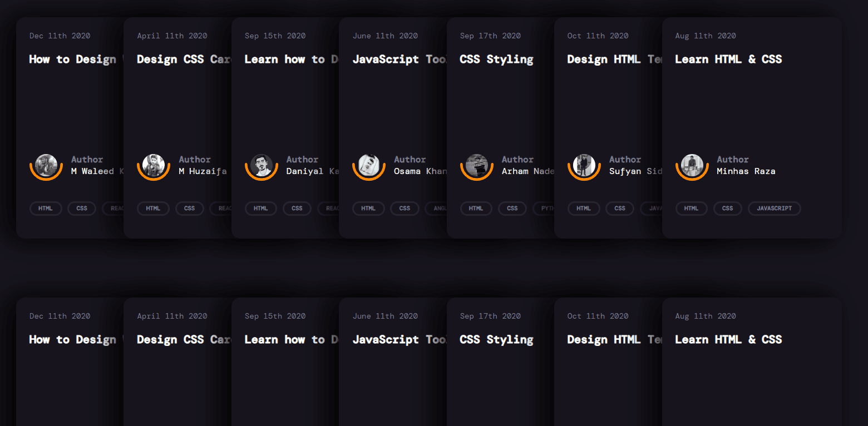Image resolution: width=868 pixels, height=426 pixels.
Task: Click M Huzaifa's author avatar
Action: (154, 166)
